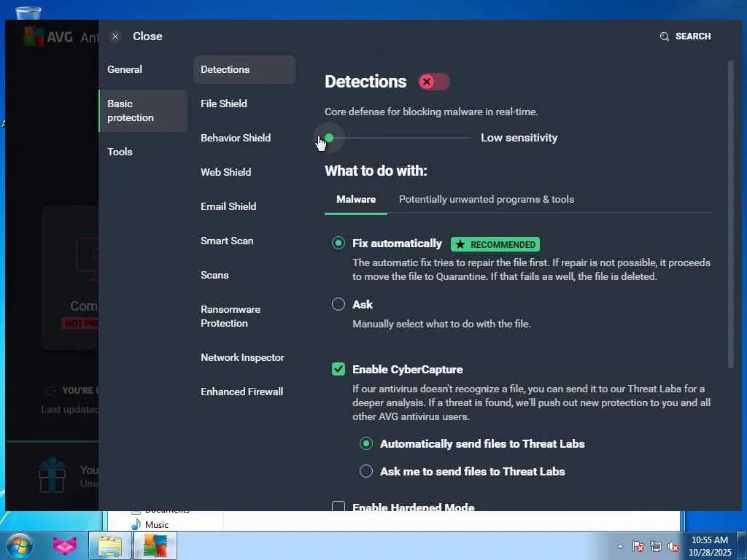Click the Windows Start orb
This screenshot has width=747, height=560.
(x=18, y=545)
